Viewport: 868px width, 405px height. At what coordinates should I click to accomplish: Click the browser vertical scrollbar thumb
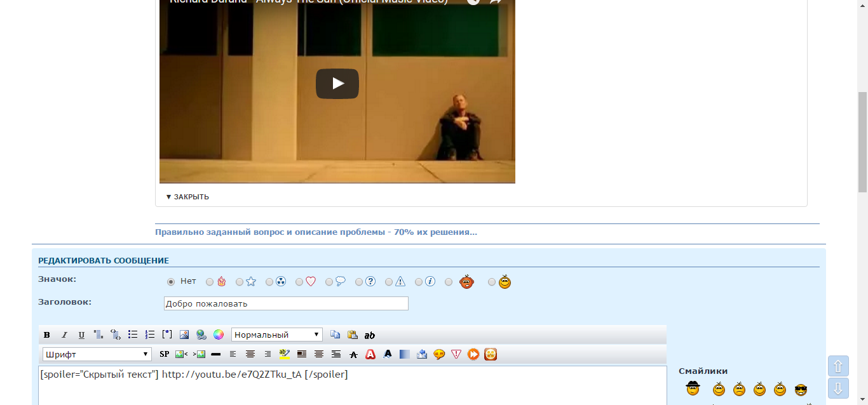point(862,142)
